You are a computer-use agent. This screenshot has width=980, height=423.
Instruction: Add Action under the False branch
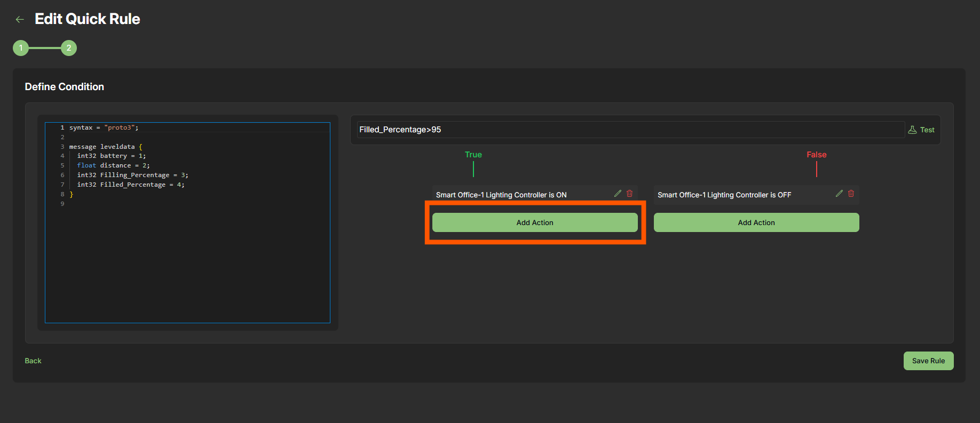click(756, 222)
